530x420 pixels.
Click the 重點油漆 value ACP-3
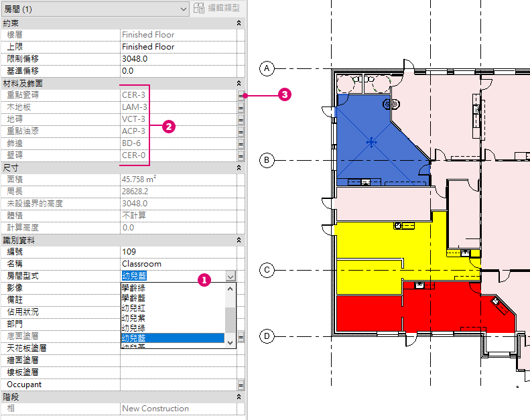(134, 131)
